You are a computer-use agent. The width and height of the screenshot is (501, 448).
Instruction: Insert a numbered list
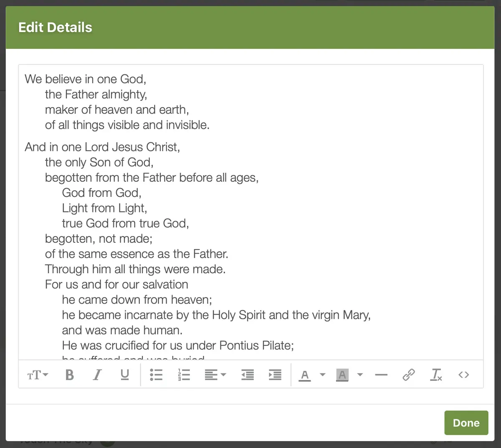(184, 375)
